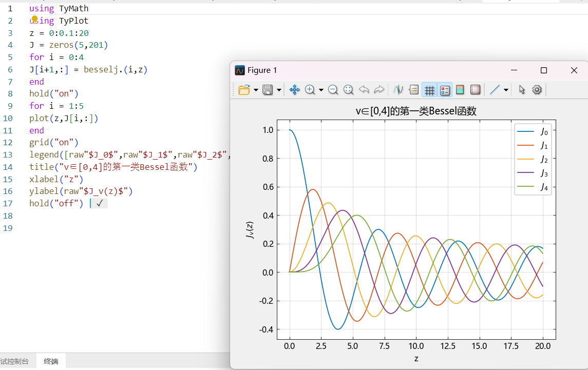Image resolution: width=588 pixels, height=370 pixels.
Task: Minimize the Figure 1 window
Action: pyautogui.click(x=514, y=70)
